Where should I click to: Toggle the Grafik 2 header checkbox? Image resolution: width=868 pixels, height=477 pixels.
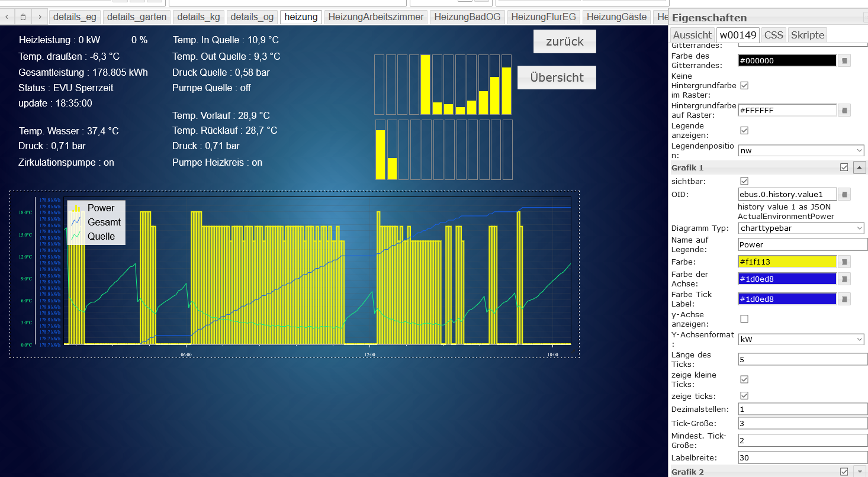(x=844, y=471)
